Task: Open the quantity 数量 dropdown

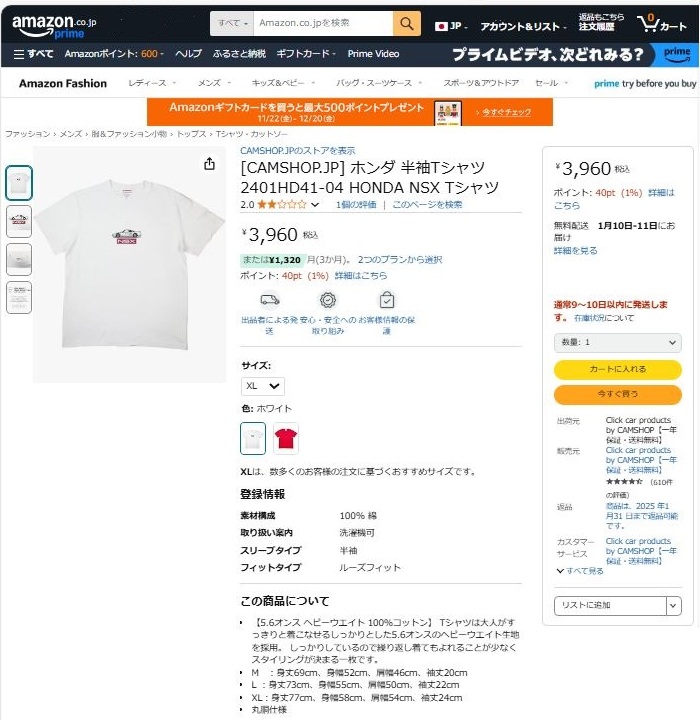Action: (x=617, y=343)
